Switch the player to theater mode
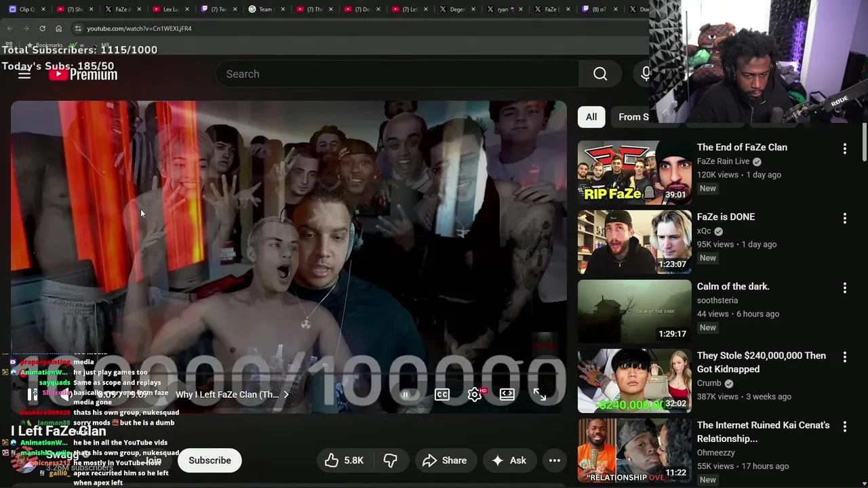 pos(507,394)
